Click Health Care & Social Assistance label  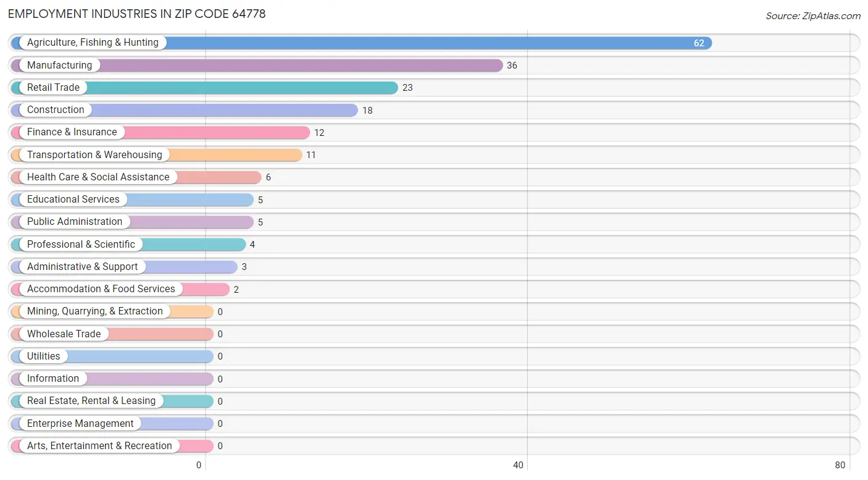coord(98,177)
